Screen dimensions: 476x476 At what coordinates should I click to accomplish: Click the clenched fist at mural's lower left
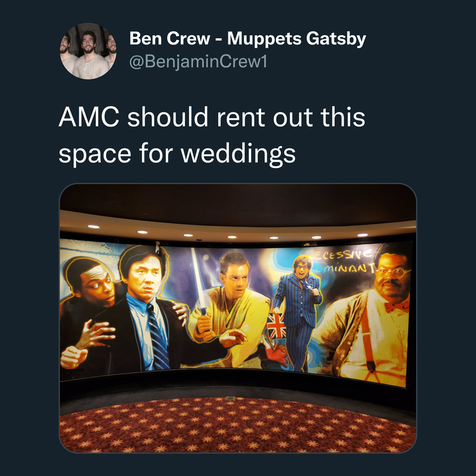click(x=73, y=357)
